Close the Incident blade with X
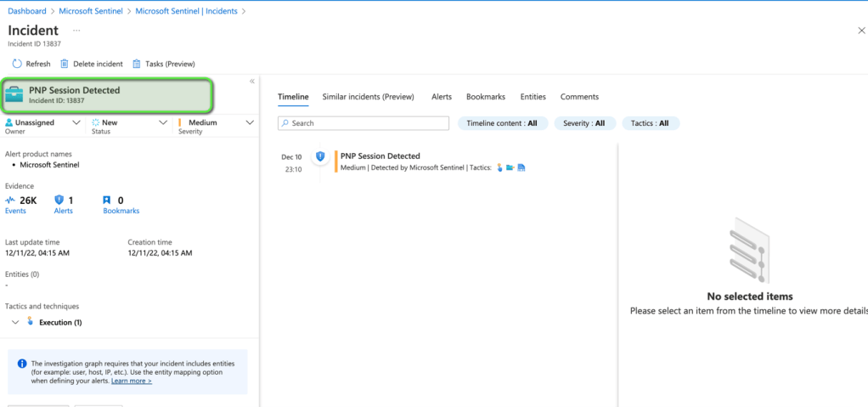The width and height of the screenshot is (868, 407). coord(861,31)
